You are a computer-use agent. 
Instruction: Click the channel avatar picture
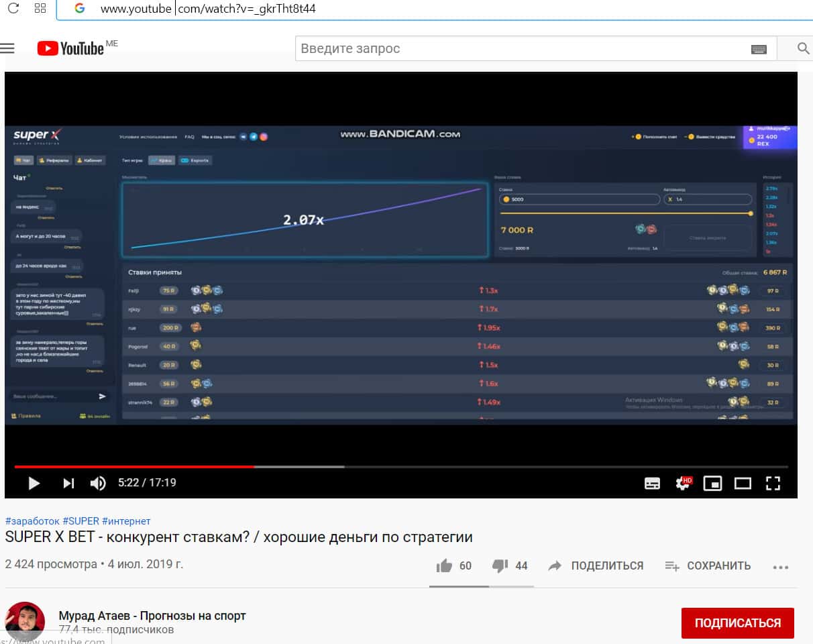(25, 622)
